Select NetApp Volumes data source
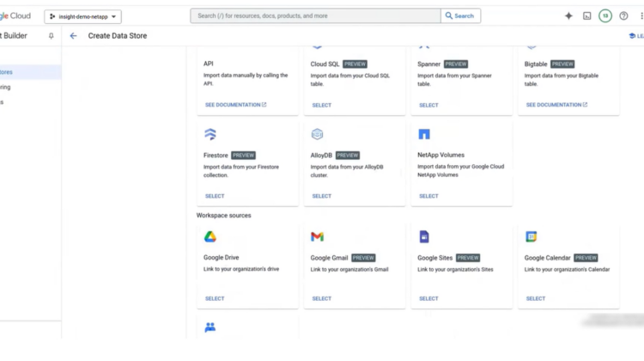The height and width of the screenshot is (361, 644). click(428, 196)
